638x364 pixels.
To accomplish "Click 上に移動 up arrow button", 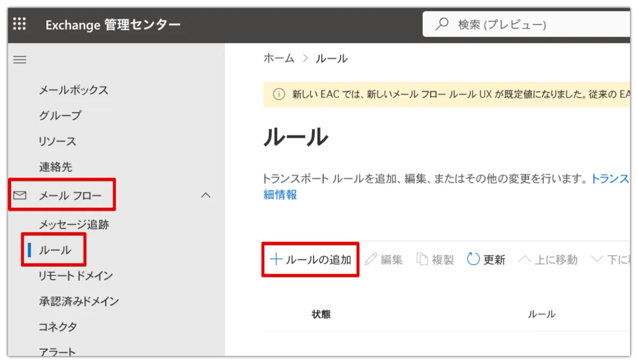I will 548,259.
